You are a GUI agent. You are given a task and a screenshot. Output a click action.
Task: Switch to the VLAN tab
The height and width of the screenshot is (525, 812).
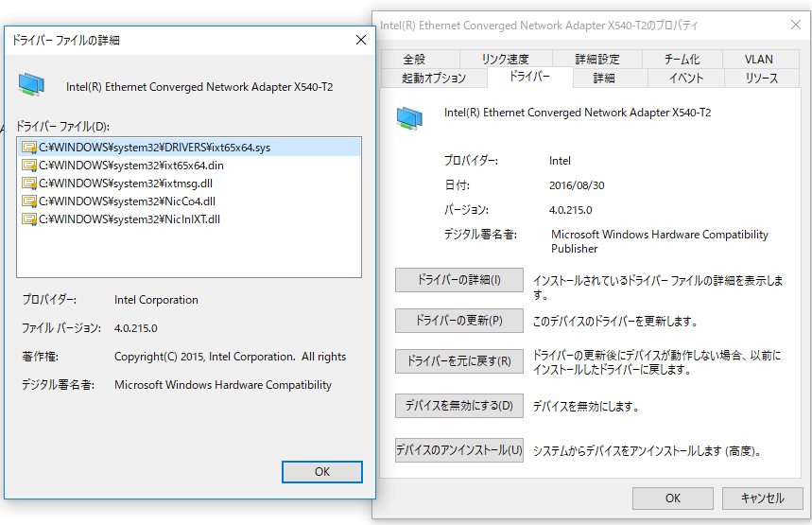[759, 59]
